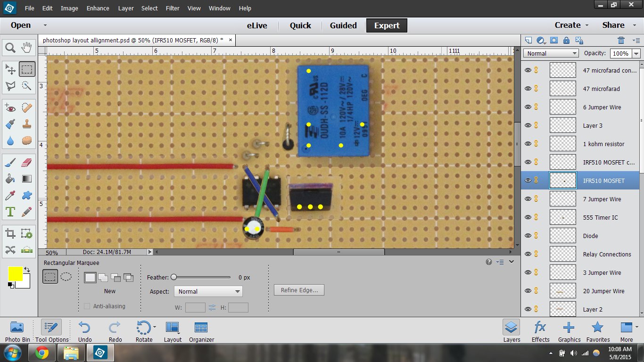
Task: Click the white background color swatch
Action: [x=26, y=284]
